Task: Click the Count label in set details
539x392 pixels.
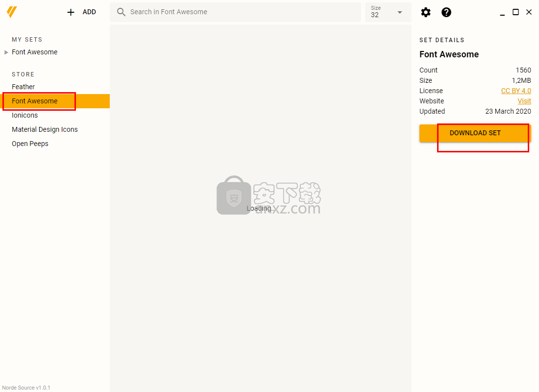Action: point(428,70)
